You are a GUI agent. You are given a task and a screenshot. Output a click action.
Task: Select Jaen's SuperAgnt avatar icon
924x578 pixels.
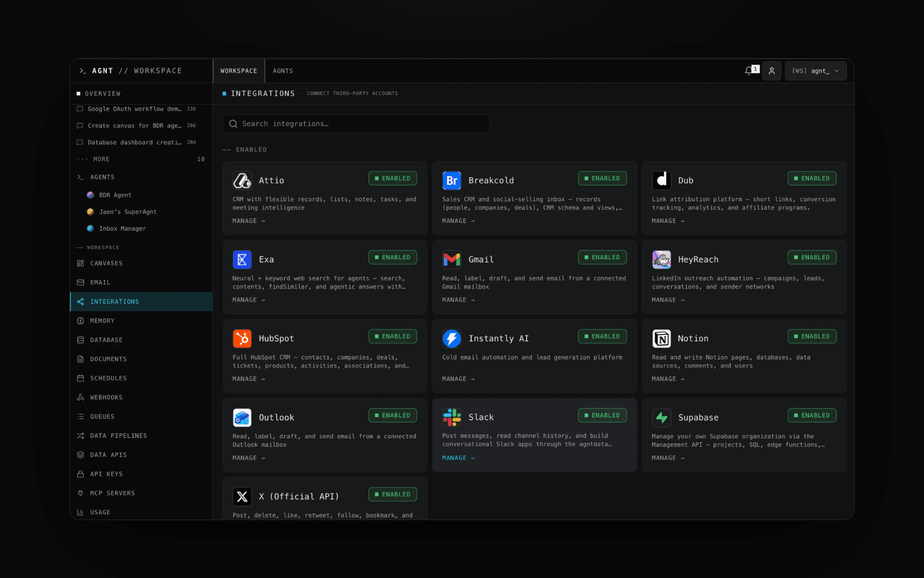point(91,212)
